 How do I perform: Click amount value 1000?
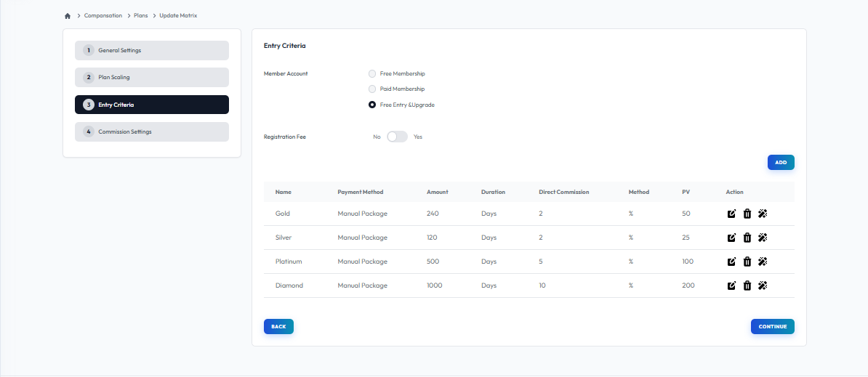point(435,285)
